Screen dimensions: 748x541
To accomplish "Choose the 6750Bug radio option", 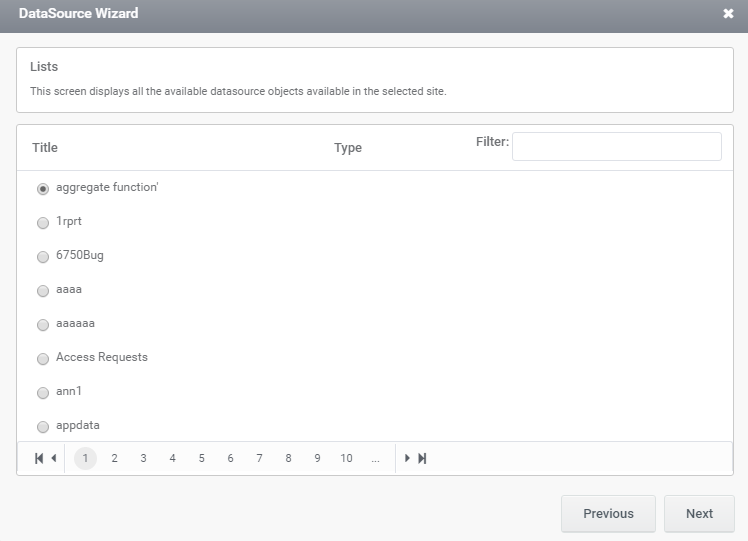I will pos(43,257).
